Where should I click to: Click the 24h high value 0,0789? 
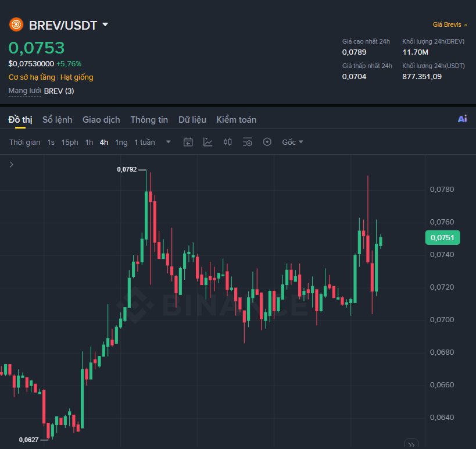click(x=355, y=52)
